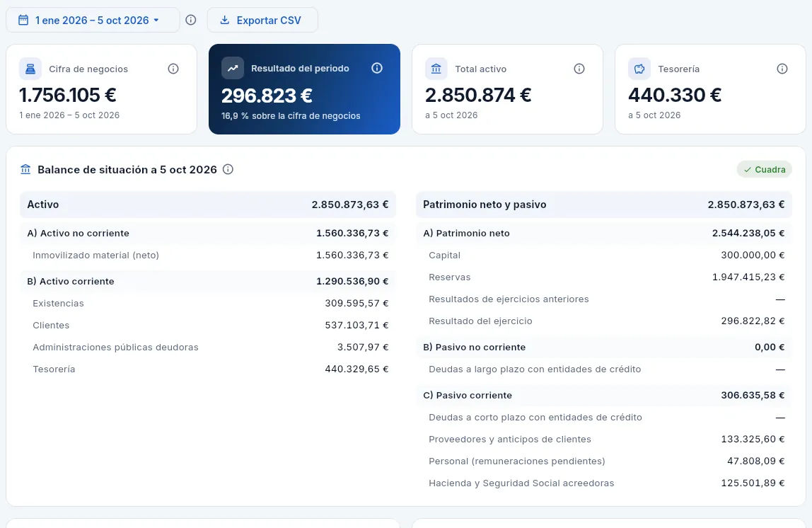Click Proveedores y anticipos de clientes row
Screen dimensions: 812x528
click(604, 440)
